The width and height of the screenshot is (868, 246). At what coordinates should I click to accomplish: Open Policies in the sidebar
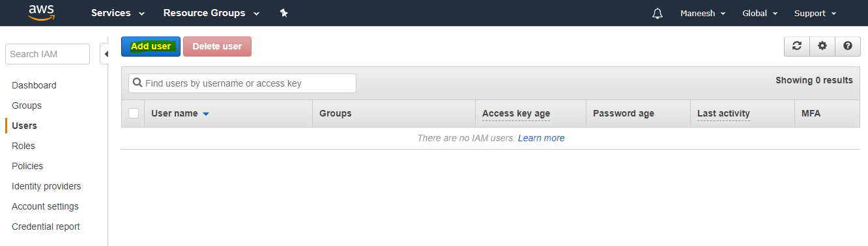tap(27, 166)
